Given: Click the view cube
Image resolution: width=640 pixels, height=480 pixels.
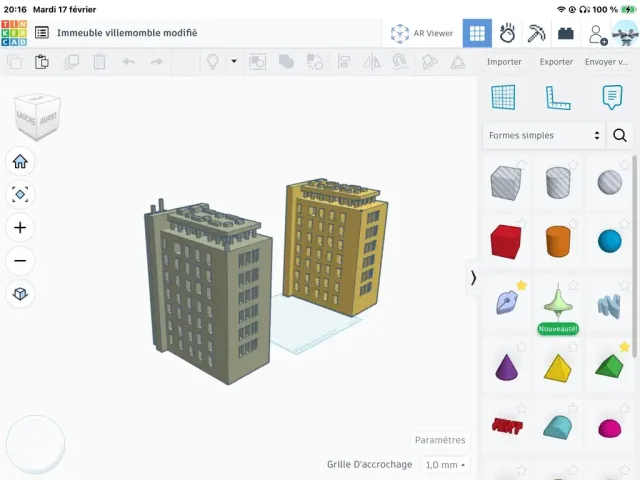Looking at the screenshot, I should (37, 117).
